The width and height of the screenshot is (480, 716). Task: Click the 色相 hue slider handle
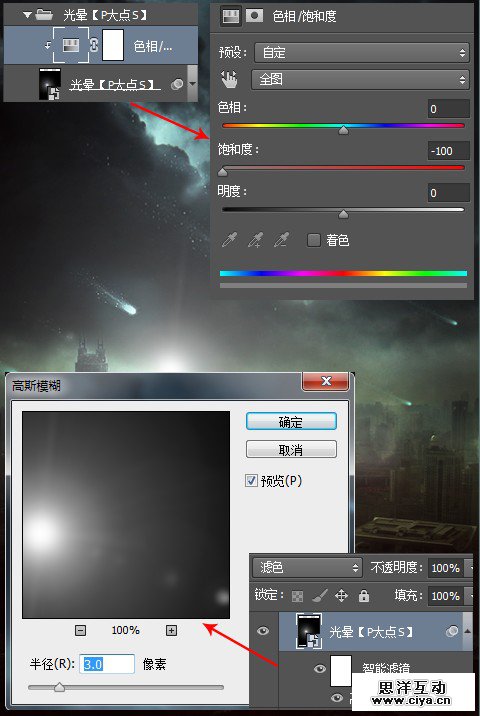[x=343, y=131]
